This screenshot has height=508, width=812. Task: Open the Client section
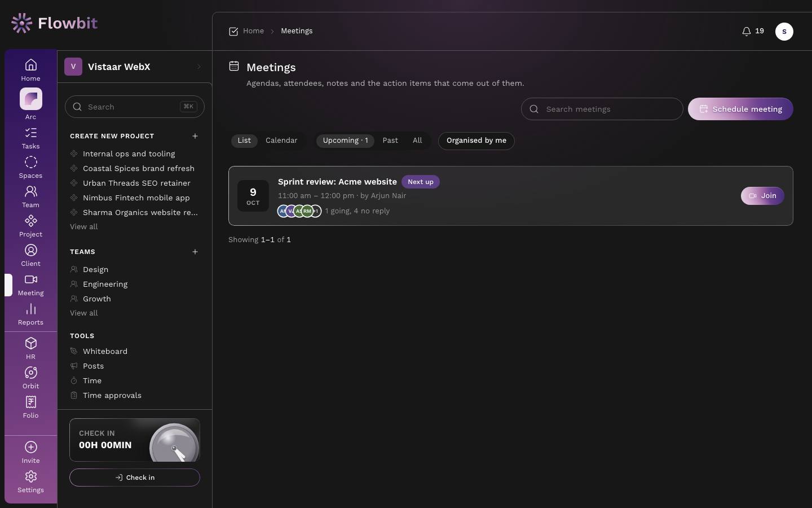pyautogui.click(x=30, y=256)
